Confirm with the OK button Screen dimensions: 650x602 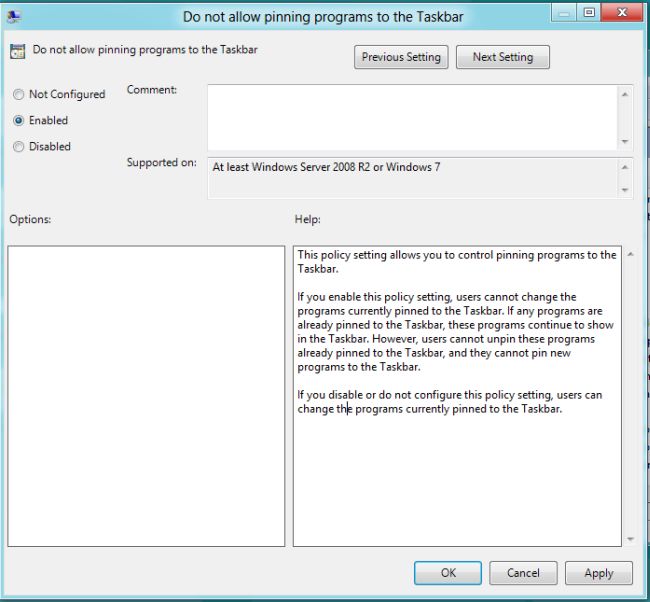point(448,573)
